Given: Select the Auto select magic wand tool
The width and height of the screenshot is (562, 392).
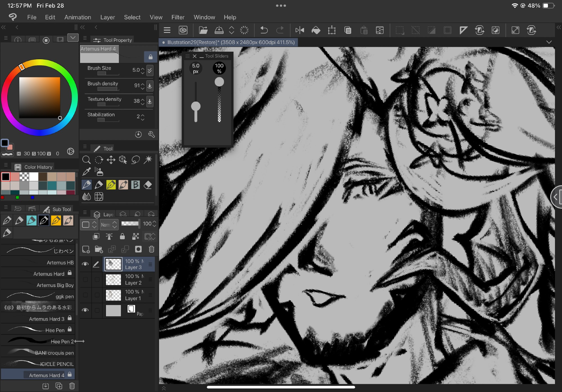Looking at the screenshot, I should coord(148,160).
